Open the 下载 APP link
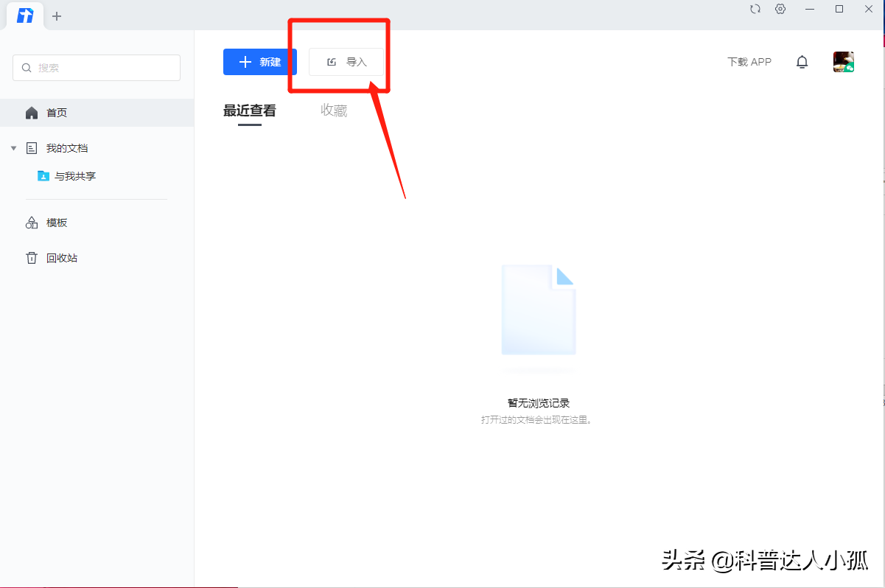This screenshot has height=588, width=885. [x=749, y=62]
